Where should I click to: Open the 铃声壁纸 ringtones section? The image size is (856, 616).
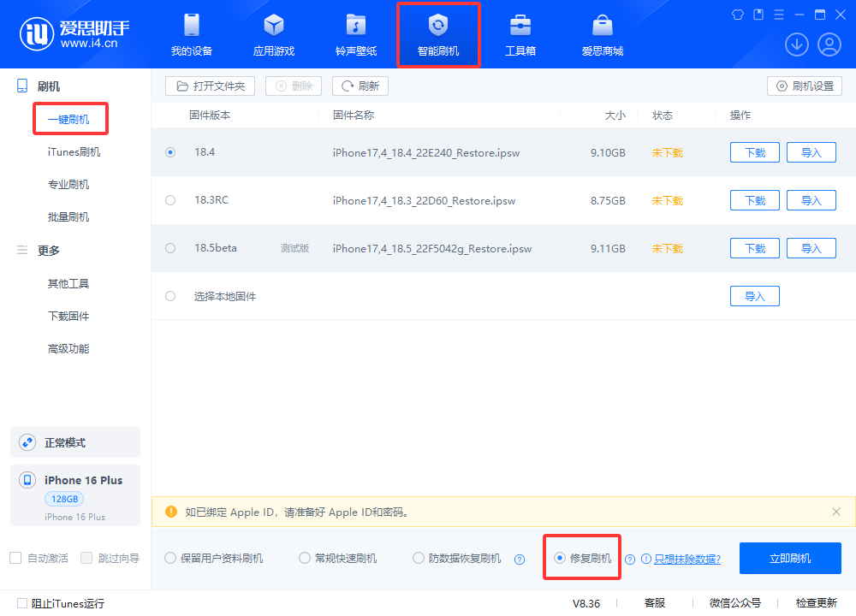(x=355, y=34)
